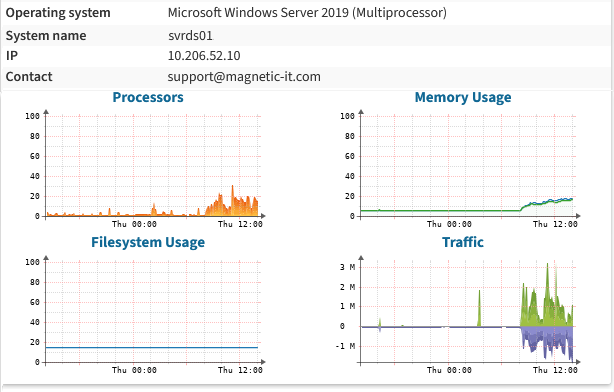This screenshot has height=392, width=614.
Task: Click the Microsoft Windows Server 2019 value
Action: tap(307, 13)
